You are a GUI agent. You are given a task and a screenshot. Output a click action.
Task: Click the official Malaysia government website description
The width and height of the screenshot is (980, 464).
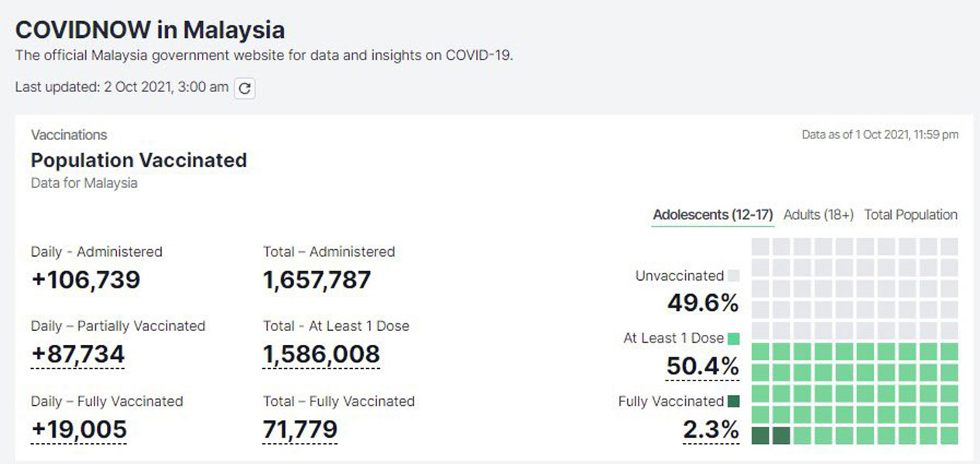point(264,55)
